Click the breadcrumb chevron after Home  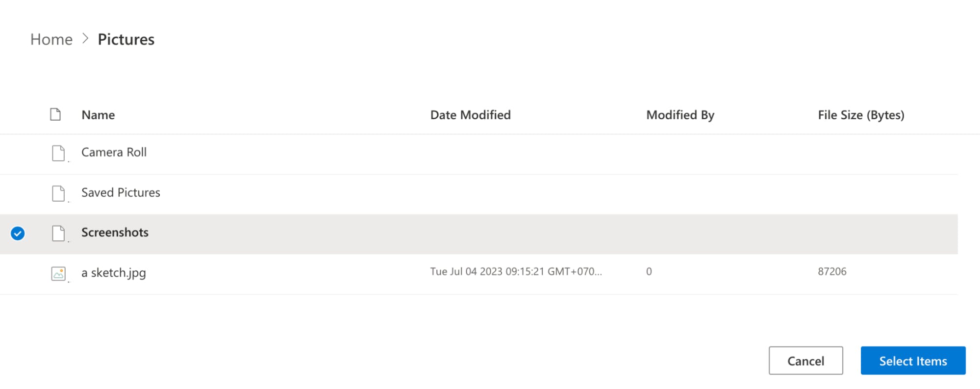85,39
